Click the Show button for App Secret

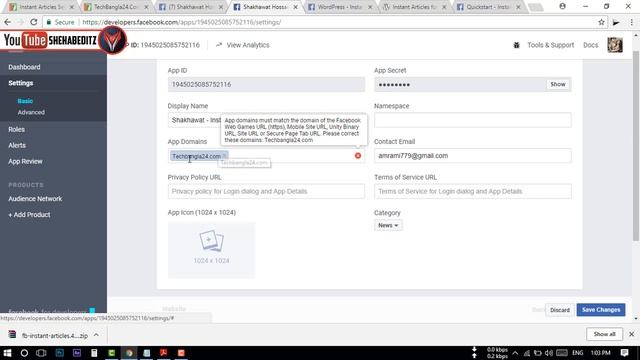click(558, 84)
